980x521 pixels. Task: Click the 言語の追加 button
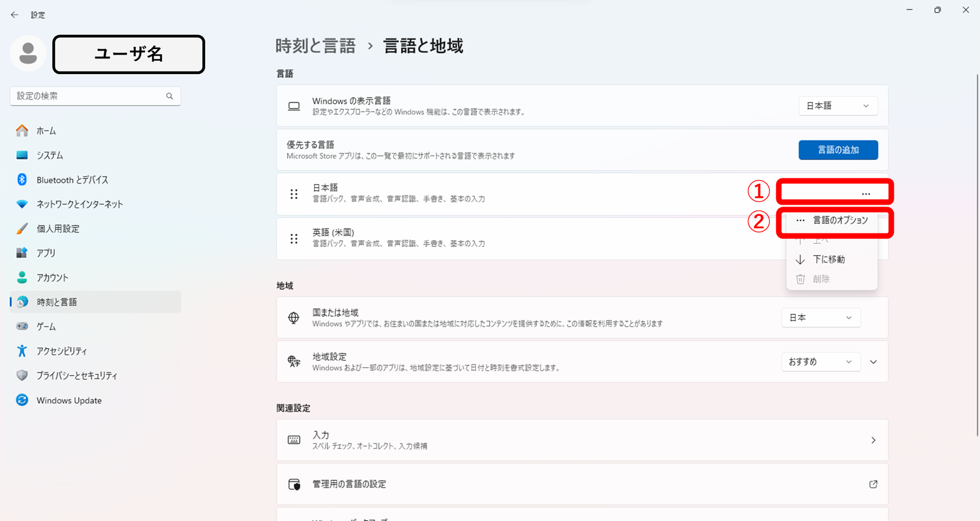[838, 150]
